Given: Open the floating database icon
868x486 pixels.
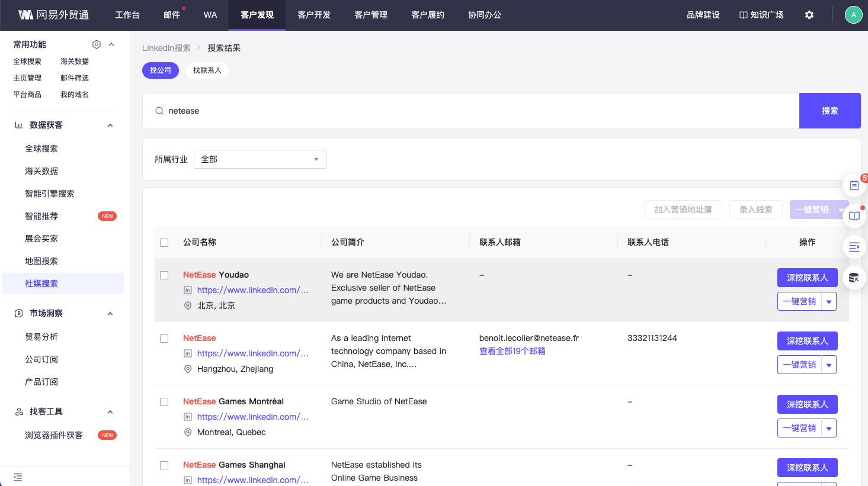Looking at the screenshot, I should (854, 278).
